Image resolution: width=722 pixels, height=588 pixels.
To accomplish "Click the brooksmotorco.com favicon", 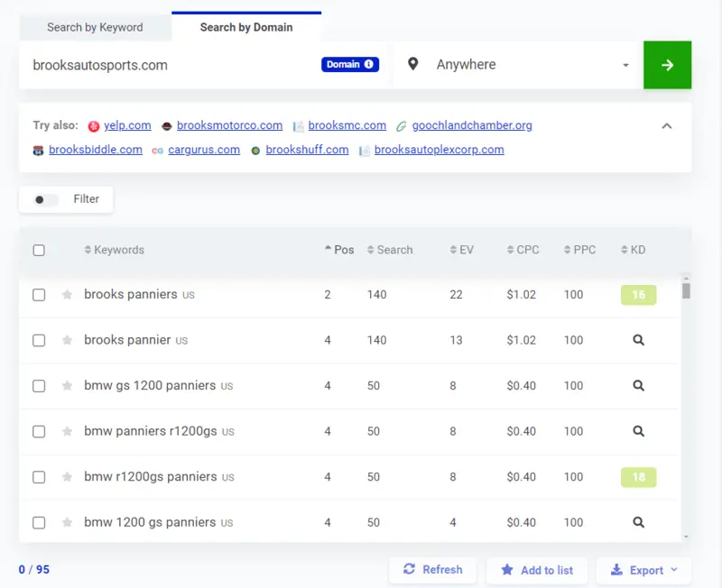I will point(167,126).
